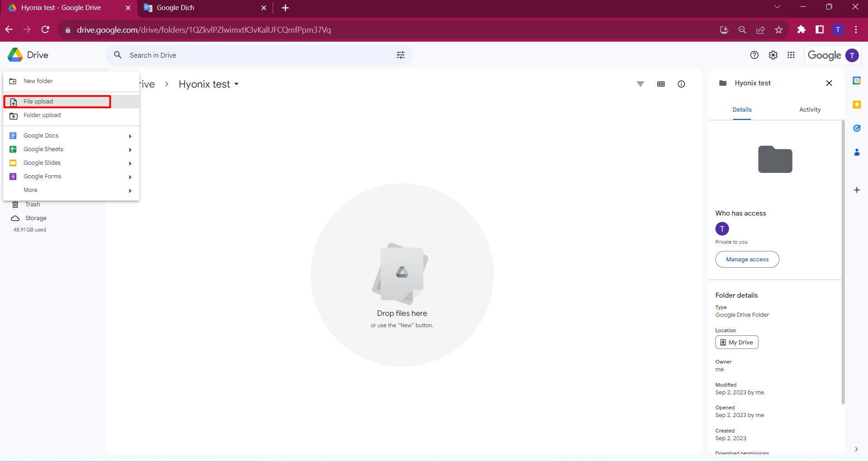
Task: Click the sort filter icon above file area
Action: [x=640, y=84]
